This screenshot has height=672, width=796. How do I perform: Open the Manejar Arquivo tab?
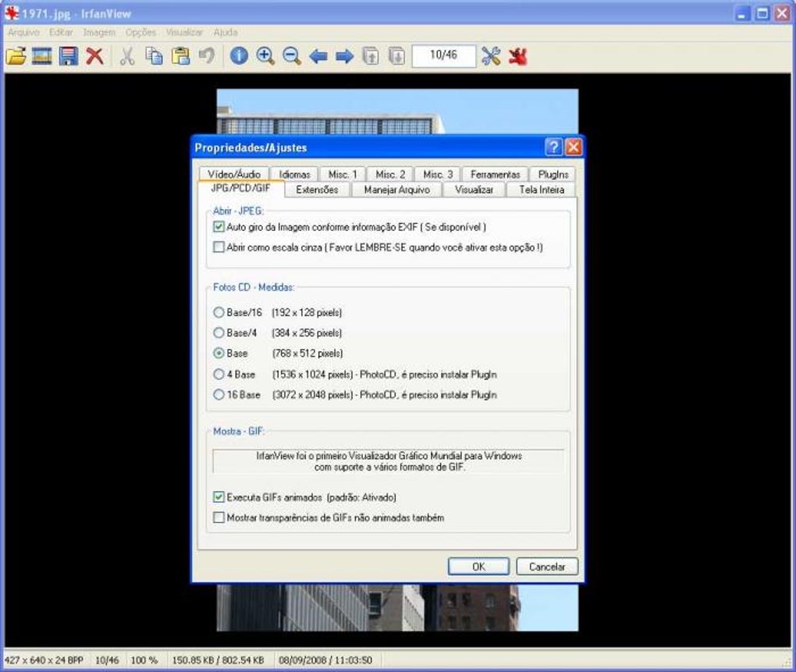click(x=397, y=190)
